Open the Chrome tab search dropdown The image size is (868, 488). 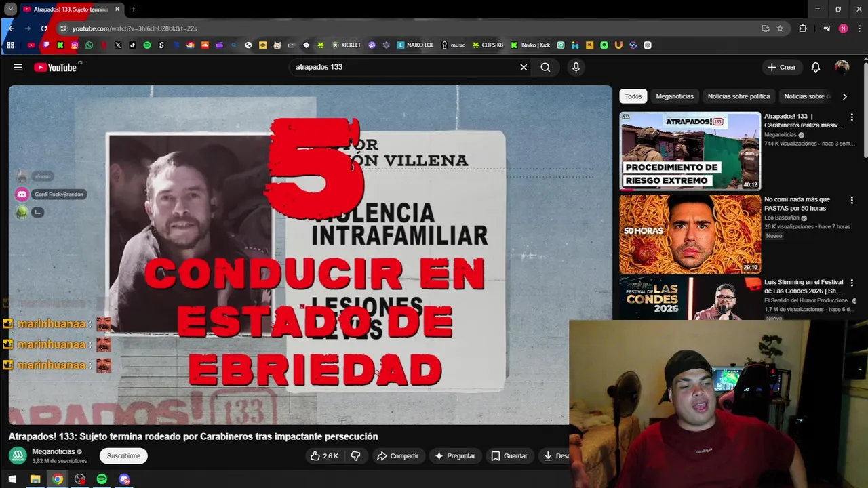[x=10, y=9]
